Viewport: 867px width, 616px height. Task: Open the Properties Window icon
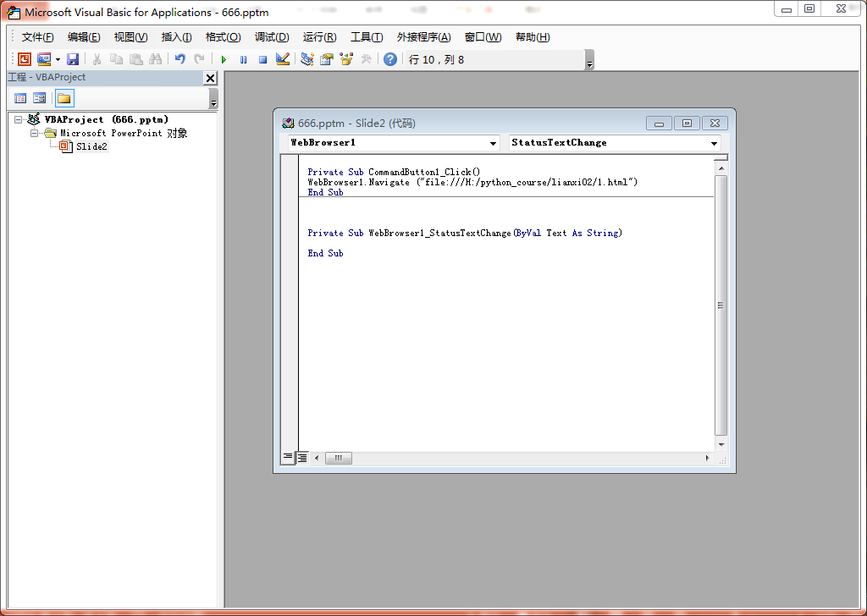coord(327,59)
